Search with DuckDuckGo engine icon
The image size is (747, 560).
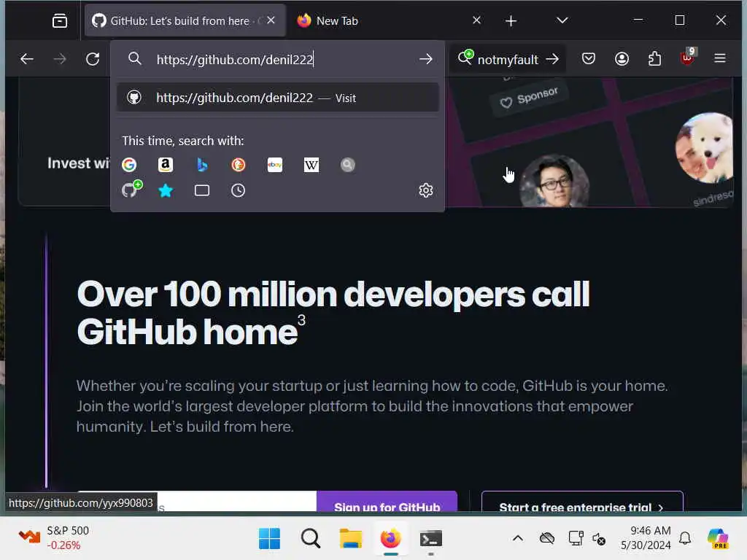239,165
